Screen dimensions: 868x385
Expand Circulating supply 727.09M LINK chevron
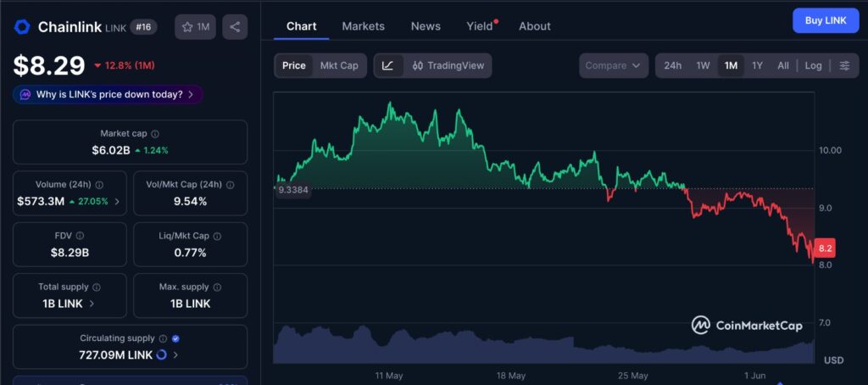pyautogui.click(x=175, y=354)
